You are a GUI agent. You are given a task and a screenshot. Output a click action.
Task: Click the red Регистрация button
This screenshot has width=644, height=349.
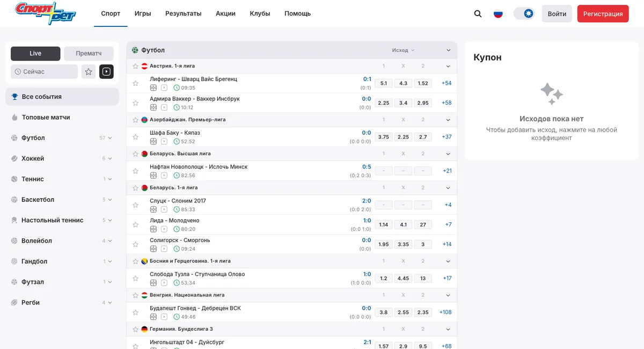603,14
